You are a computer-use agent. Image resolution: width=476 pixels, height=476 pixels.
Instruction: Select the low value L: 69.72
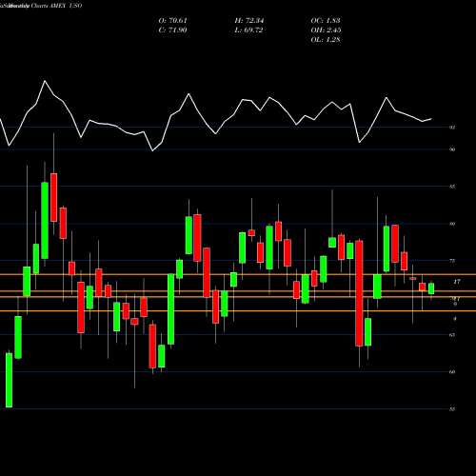248,30
